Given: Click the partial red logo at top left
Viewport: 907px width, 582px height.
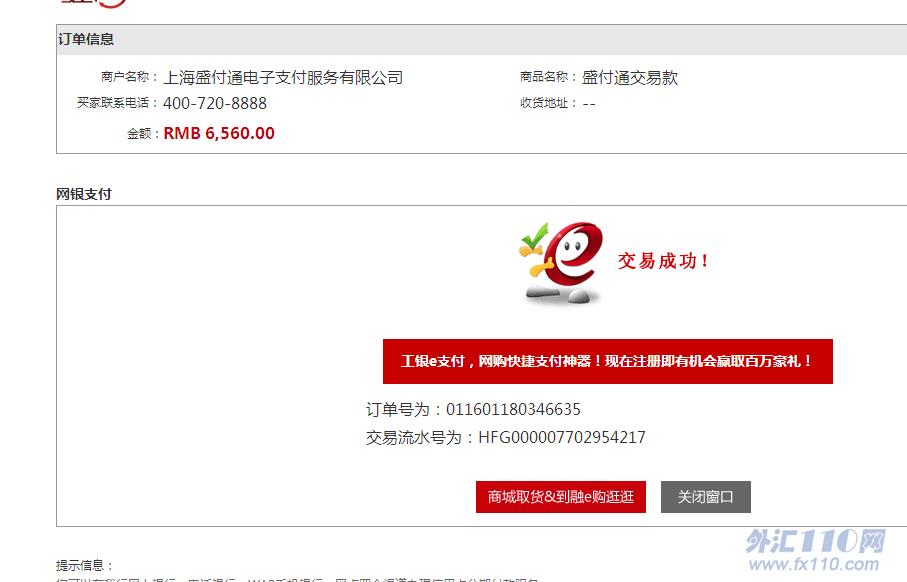Looking at the screenshot, I should click(x=94, y=3).
